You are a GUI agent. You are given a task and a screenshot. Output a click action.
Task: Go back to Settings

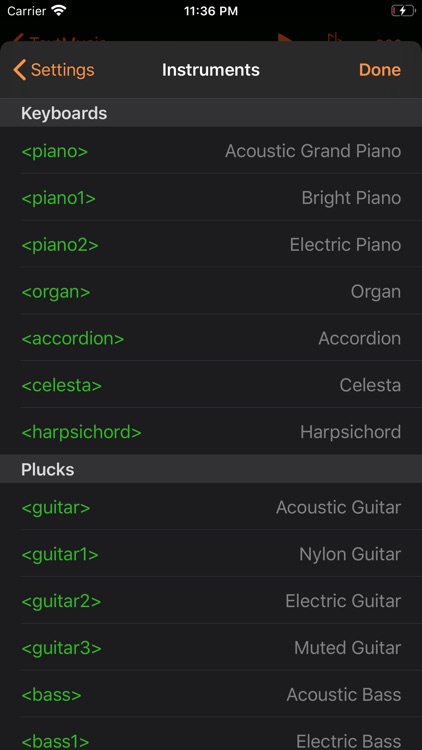click(54, 70)
